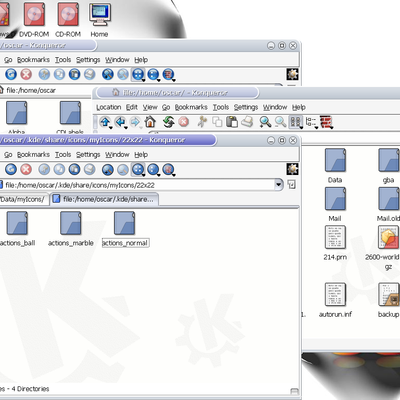400x400 pixels.
Task: Open Location menu in file:/home/oscar/ window
Action: [x=109, y=107]
